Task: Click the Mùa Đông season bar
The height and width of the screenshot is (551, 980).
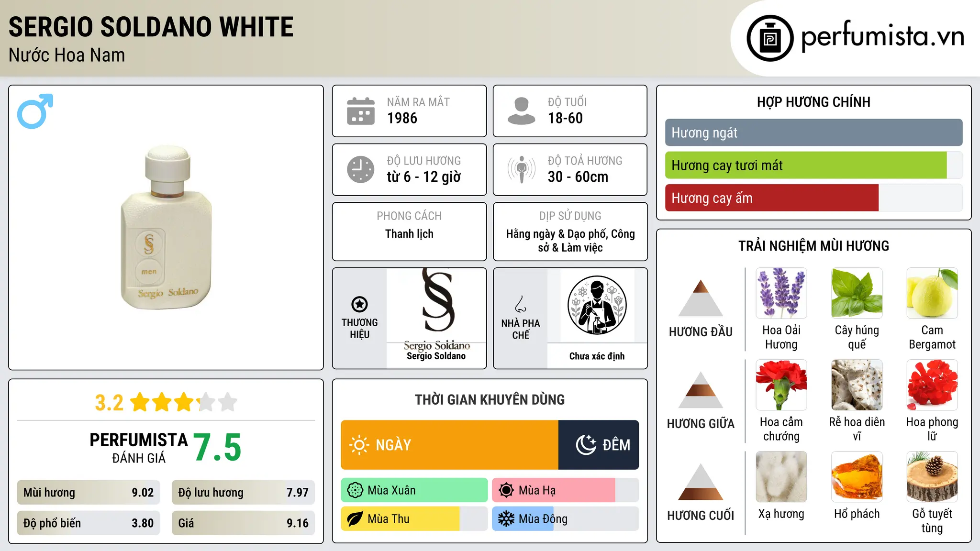Action: (x=566, y=519)
